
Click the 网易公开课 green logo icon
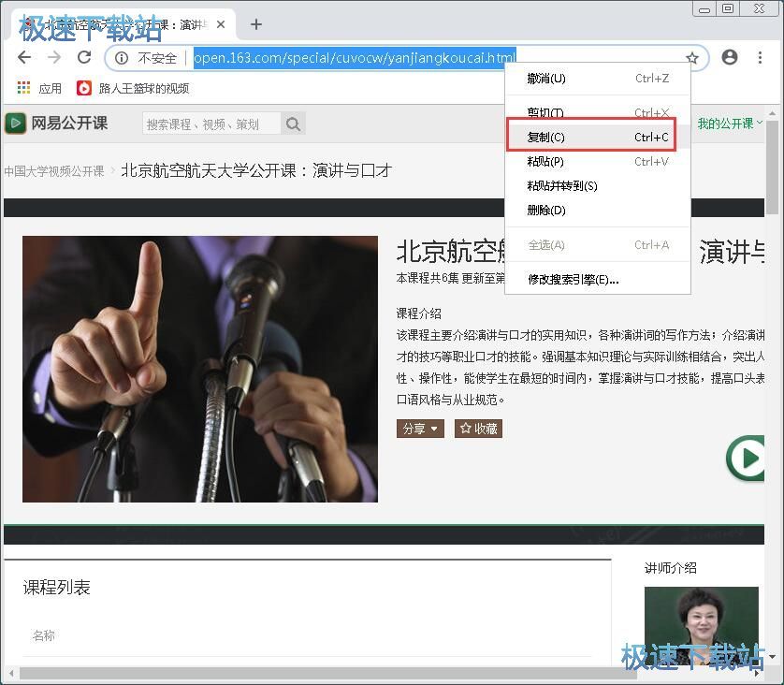[x=16, y=123]
